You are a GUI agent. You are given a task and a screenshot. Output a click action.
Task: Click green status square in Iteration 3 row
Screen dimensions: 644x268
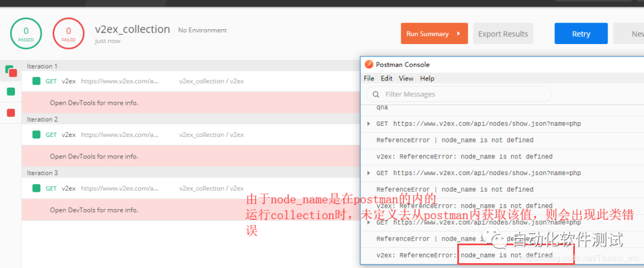pos(36,188)
